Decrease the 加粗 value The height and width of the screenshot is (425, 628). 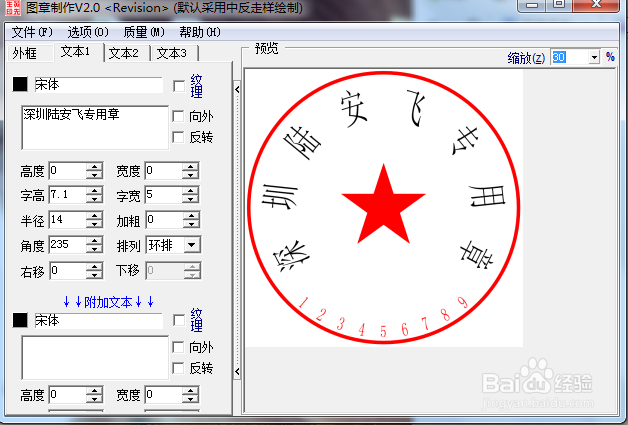click(x=191, y=224)
